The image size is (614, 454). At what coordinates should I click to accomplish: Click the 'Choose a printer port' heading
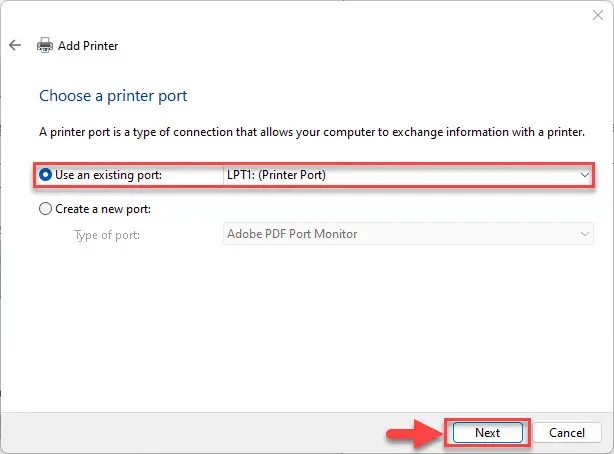pos(113,96)
